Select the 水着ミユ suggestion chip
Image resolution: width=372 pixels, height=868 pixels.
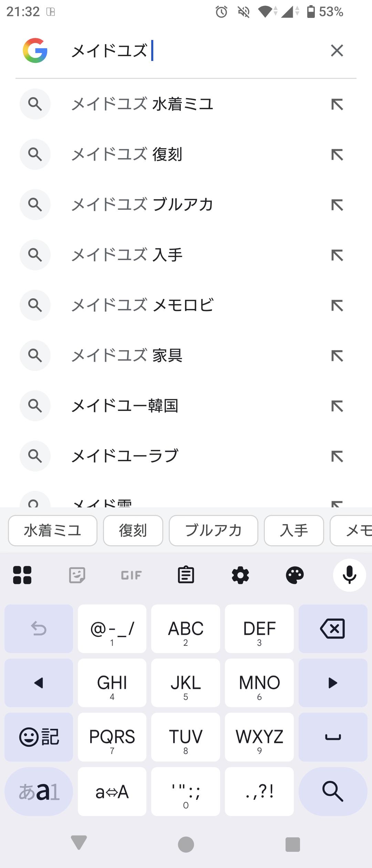(53, 530)
